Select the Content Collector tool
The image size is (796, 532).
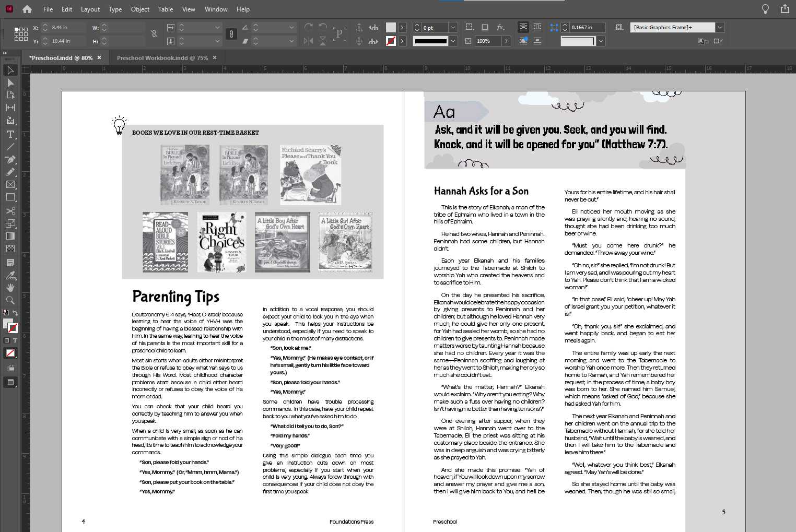(10, 121)
